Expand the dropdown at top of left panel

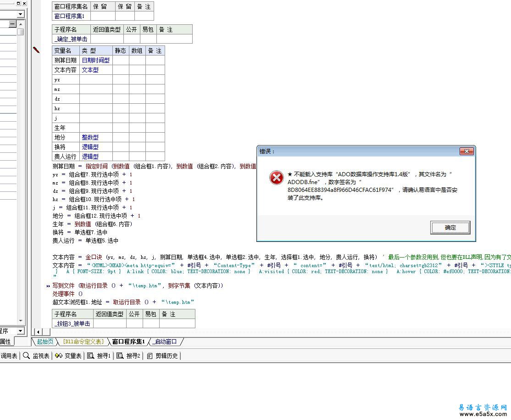tap(20, 15)
